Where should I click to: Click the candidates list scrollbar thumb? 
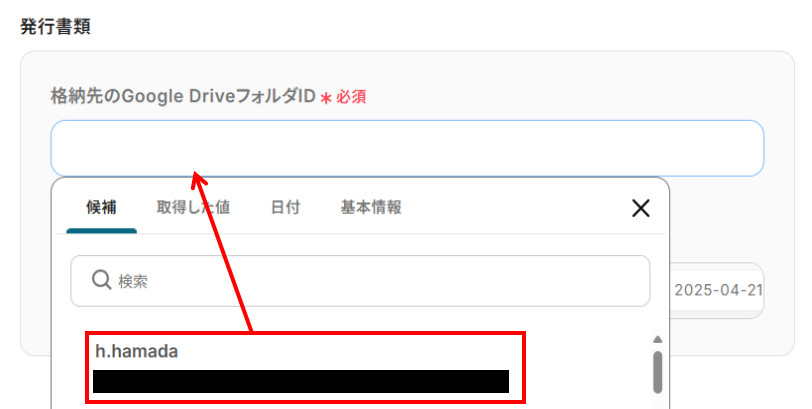pyautogui.click(x=658, y=372)
